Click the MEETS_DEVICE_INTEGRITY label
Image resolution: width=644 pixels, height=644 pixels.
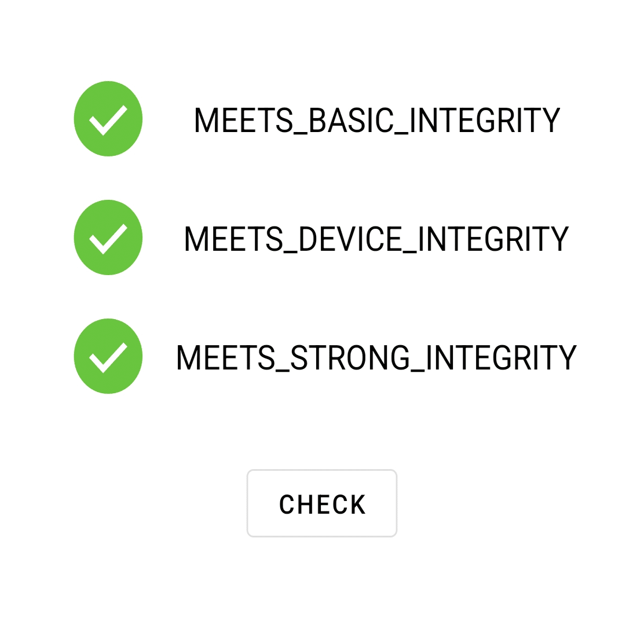pyautogui.click(x=376, y=239)
